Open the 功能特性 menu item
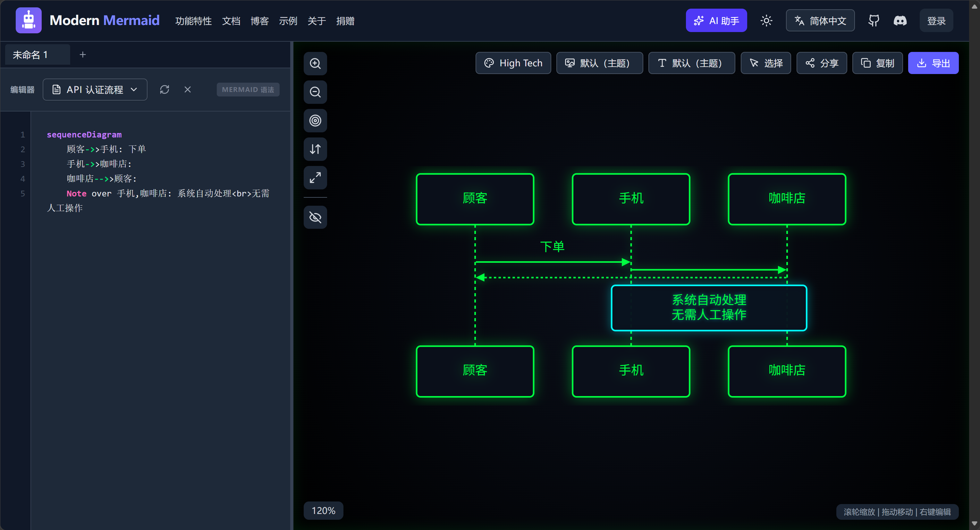This screenshot has height=530, width=980. coord(193,21)
